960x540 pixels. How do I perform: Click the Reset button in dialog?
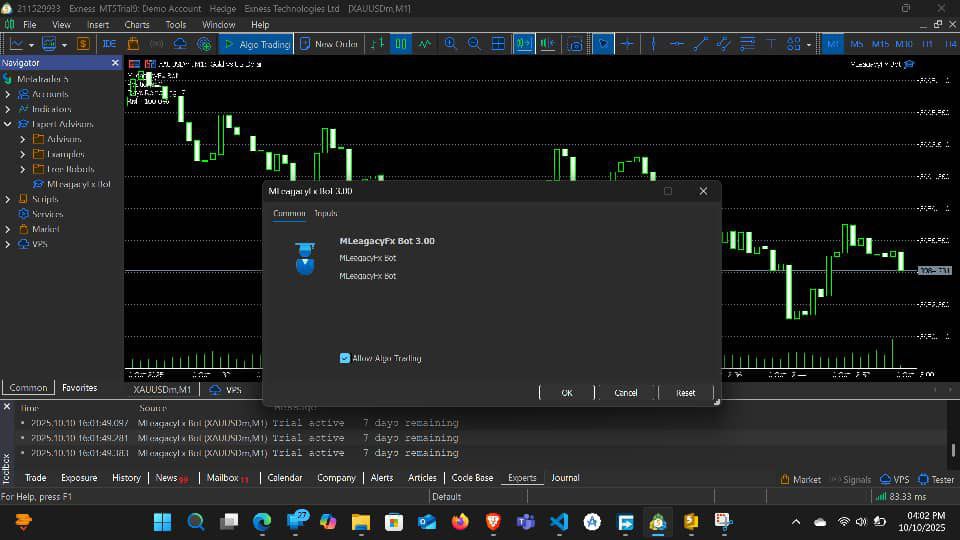pos(685,393)
